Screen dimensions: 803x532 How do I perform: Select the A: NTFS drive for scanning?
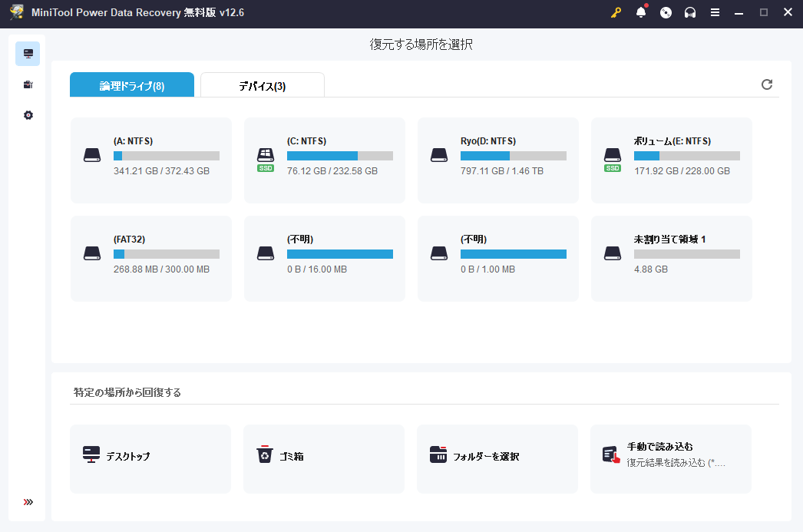150,160
